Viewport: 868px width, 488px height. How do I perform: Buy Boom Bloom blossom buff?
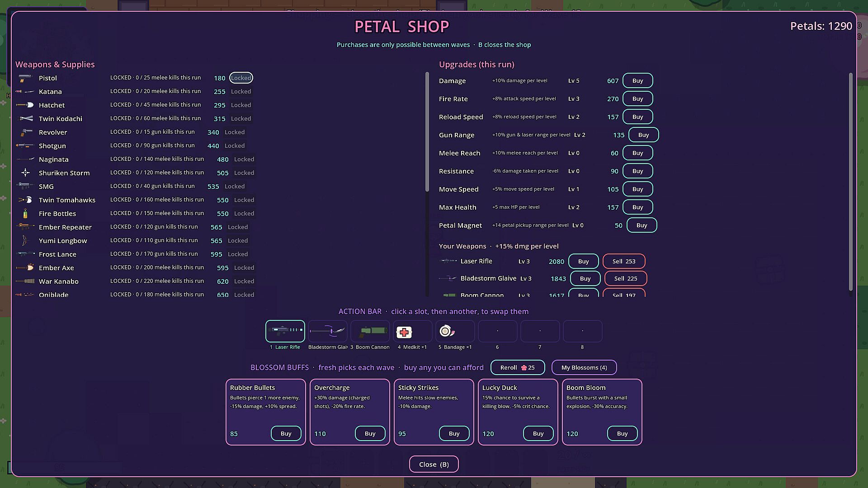tap(622, 433)
